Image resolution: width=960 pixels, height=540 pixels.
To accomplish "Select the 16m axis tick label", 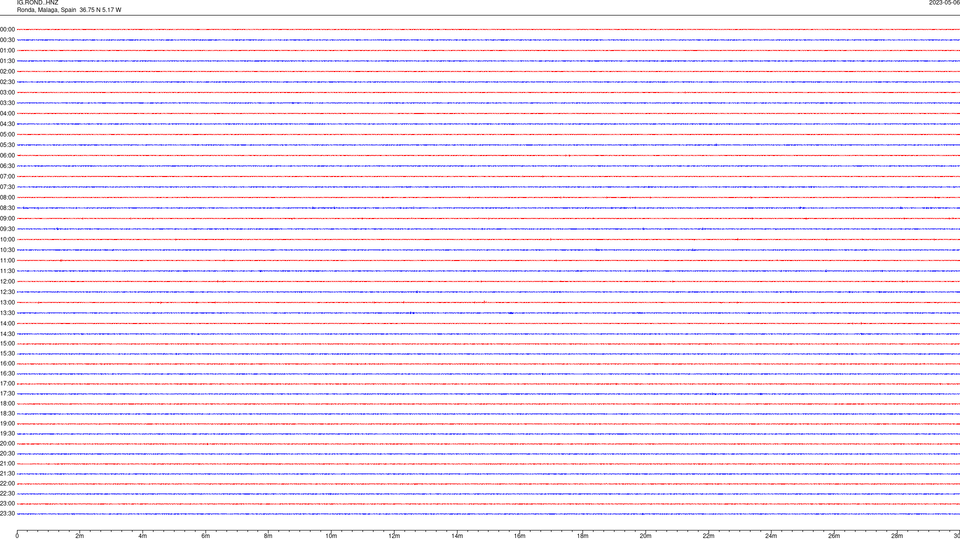I will pos(520,536).
